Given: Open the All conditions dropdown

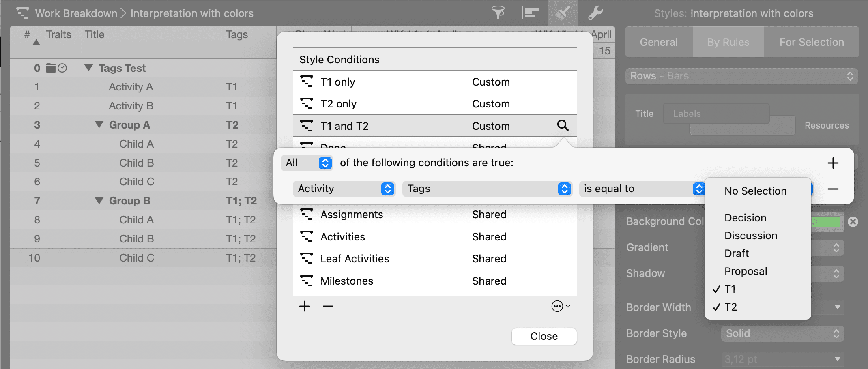Looking at the screenshot, I should click(307, 163).
